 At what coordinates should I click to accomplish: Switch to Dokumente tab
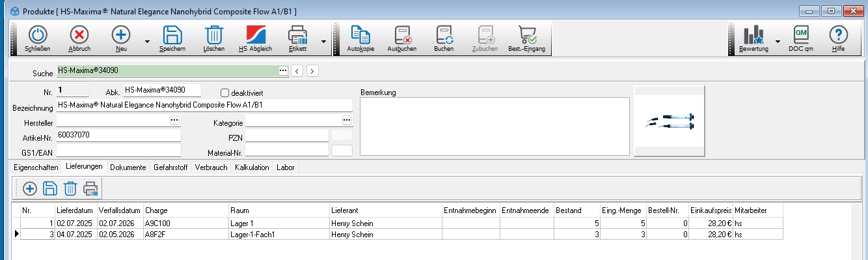pyautogui.click(x=128, y=167)
